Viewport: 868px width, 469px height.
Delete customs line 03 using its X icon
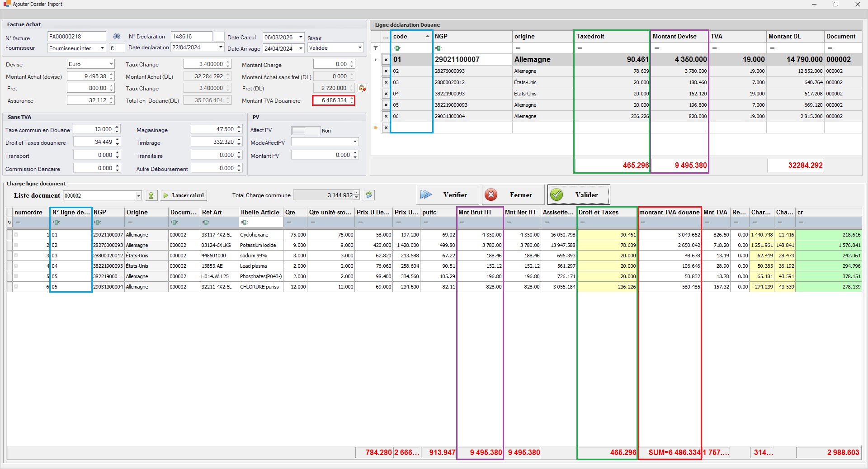point(386,82)
